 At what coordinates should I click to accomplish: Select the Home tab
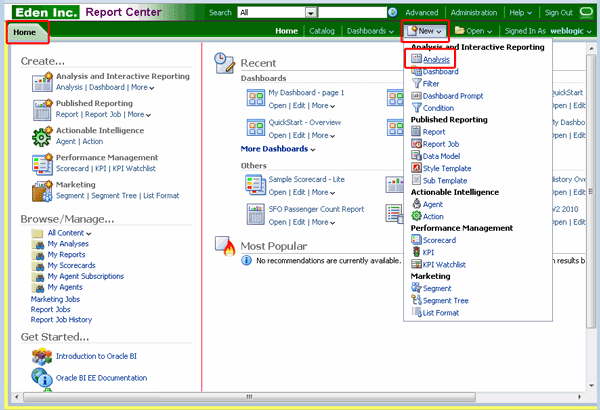coord(26,32)
